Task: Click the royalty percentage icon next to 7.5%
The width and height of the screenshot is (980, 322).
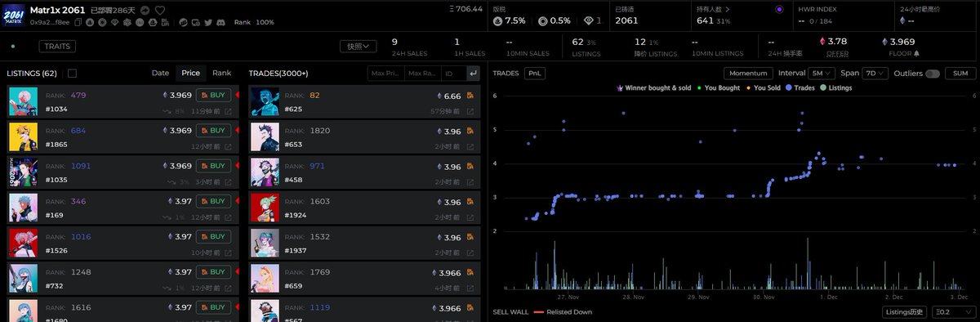Action: pos(498,20)
